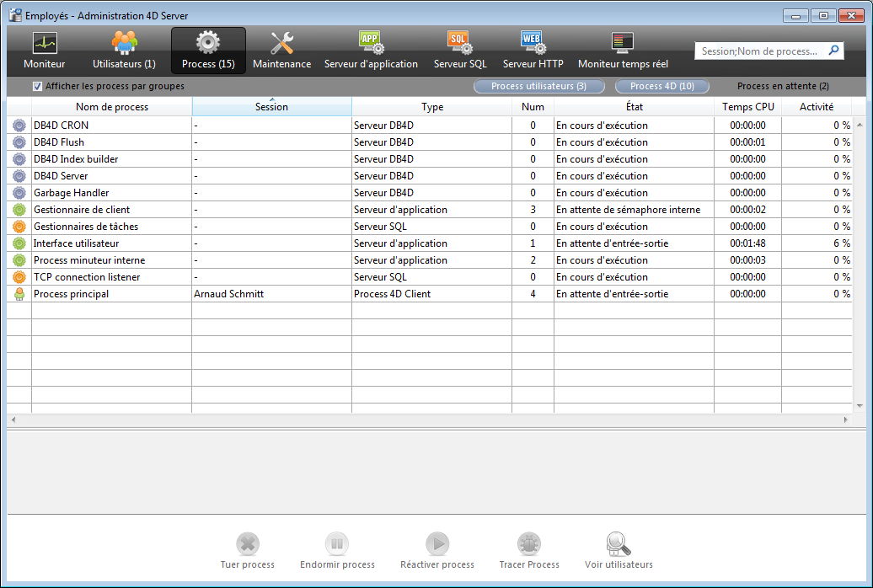The image size is (873, 588).
Task: Click the search magnifier dropdown icon
Action: (833, 51)
